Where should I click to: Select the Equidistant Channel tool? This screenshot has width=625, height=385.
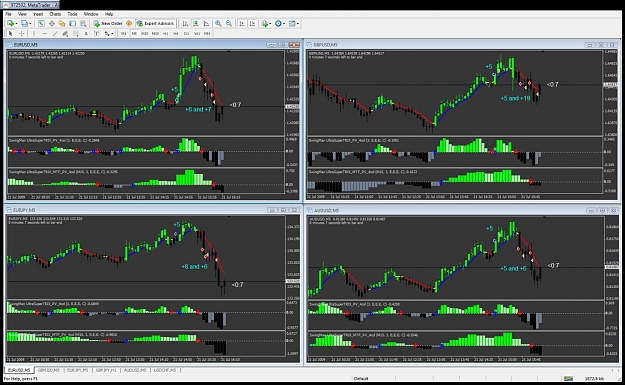[65, 33]
